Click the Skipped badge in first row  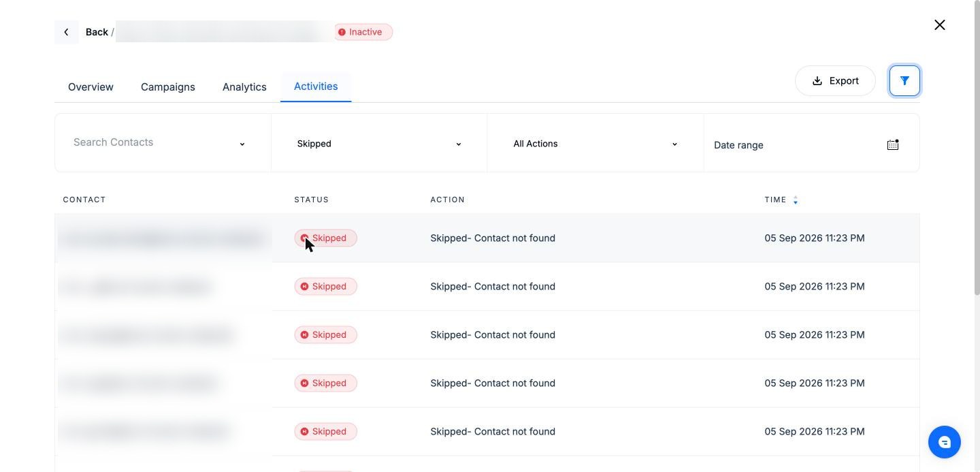(325, 238)
